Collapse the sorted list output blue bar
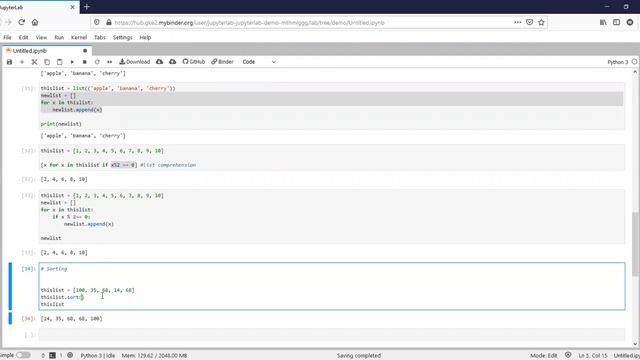Screen dimensions: 640x360 pyautogui.click(x=10, y=318)
